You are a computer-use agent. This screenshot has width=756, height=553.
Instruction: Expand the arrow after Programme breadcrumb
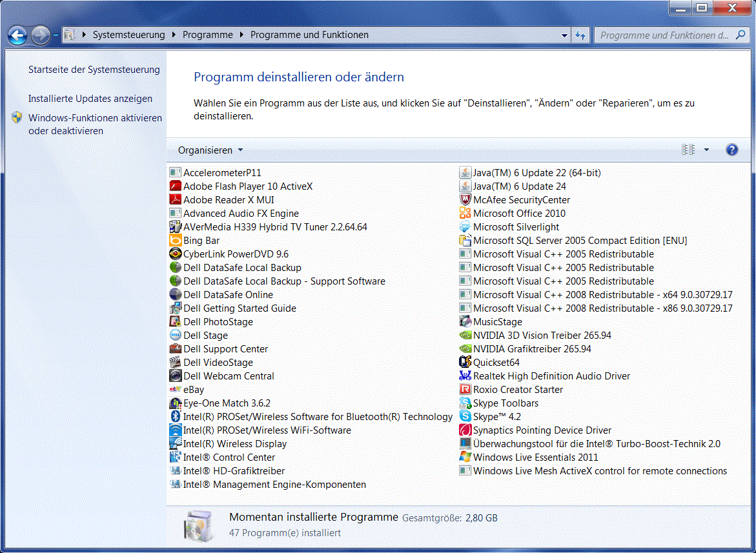241,35
